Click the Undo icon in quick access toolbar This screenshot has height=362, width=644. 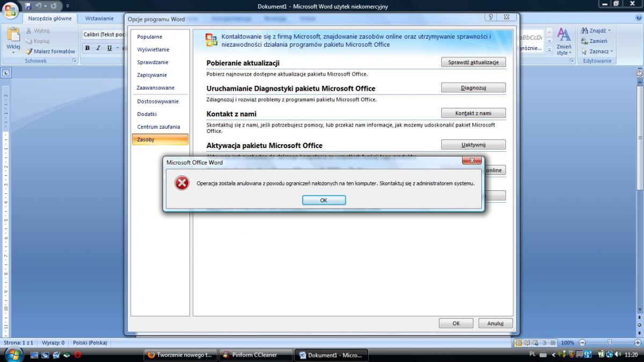pos(38,6)
